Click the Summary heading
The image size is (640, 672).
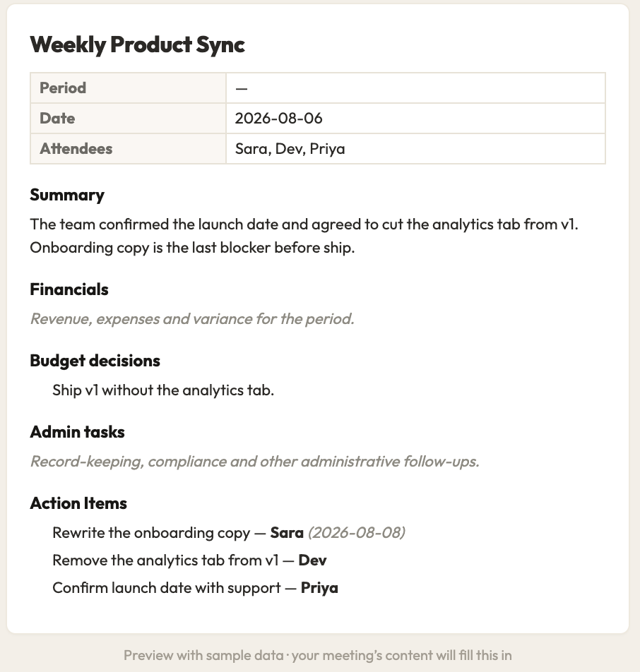pyautogui.click(x=67, y=195)
